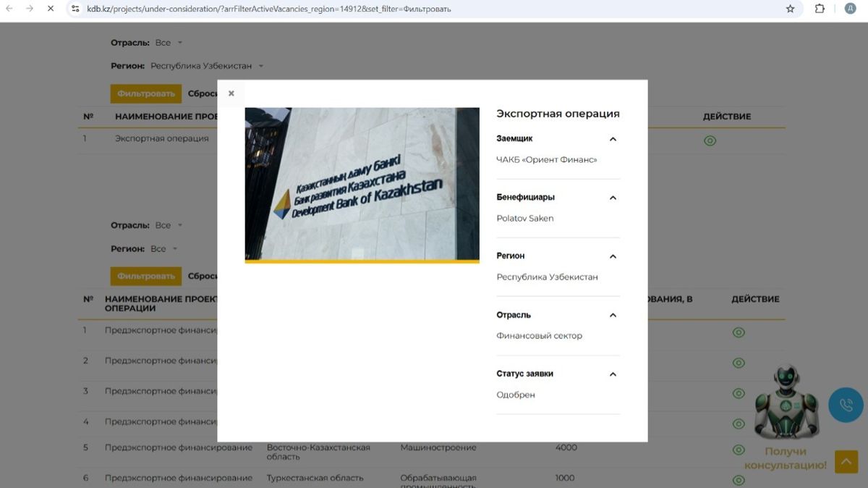Image resolution: width=868 pixels, height=488 pixels.
Task: Click the phone call floating icon
Action: coord(846,405)
